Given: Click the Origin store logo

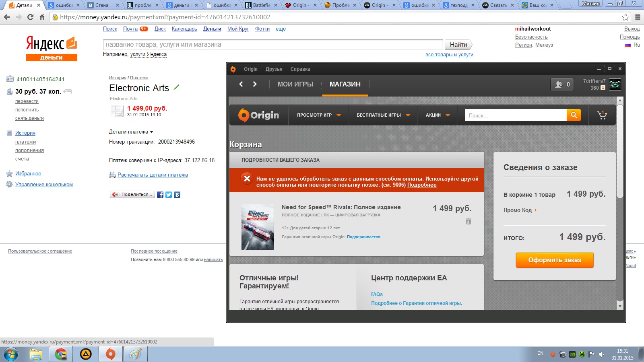Looking at the screenshot, I should click(259, 115).
